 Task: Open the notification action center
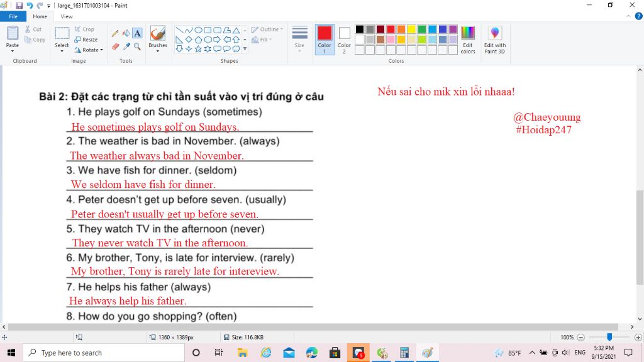[x=628, y=353]
